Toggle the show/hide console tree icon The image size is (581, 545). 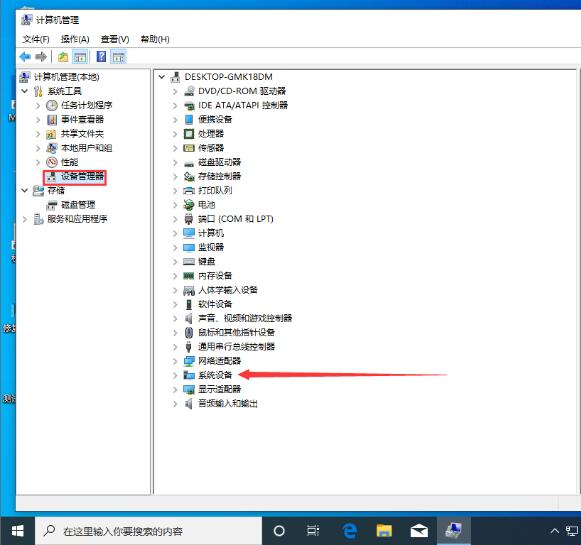(x=80, y=57)
